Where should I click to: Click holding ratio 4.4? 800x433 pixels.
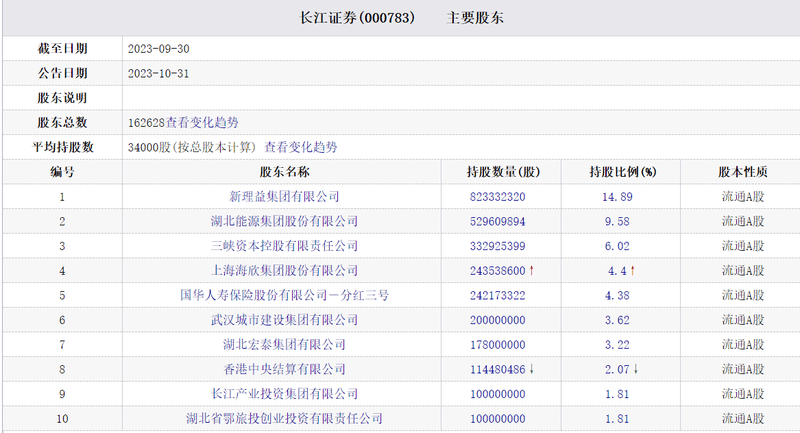[617, 271]
